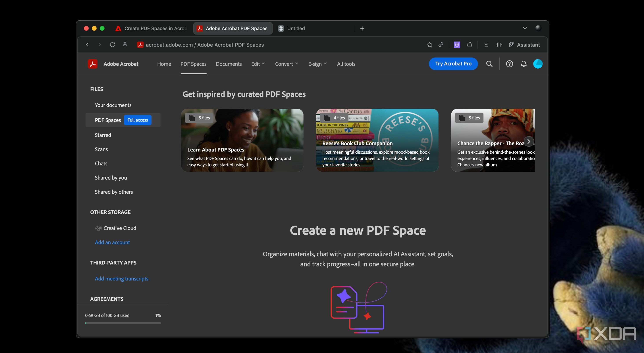Open Your documents in the sidebar
The width and height of the screenshot is (644, 353).
pyautogui.click(x=113, y=105)
